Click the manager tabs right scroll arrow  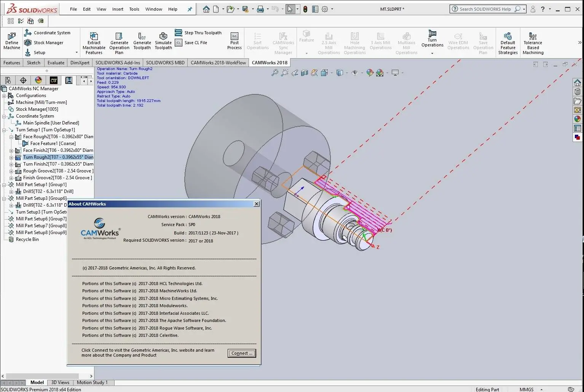91,81
